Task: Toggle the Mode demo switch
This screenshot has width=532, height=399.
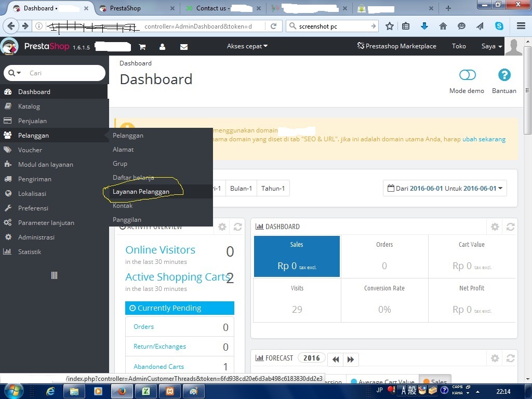Action: [468, 75]
